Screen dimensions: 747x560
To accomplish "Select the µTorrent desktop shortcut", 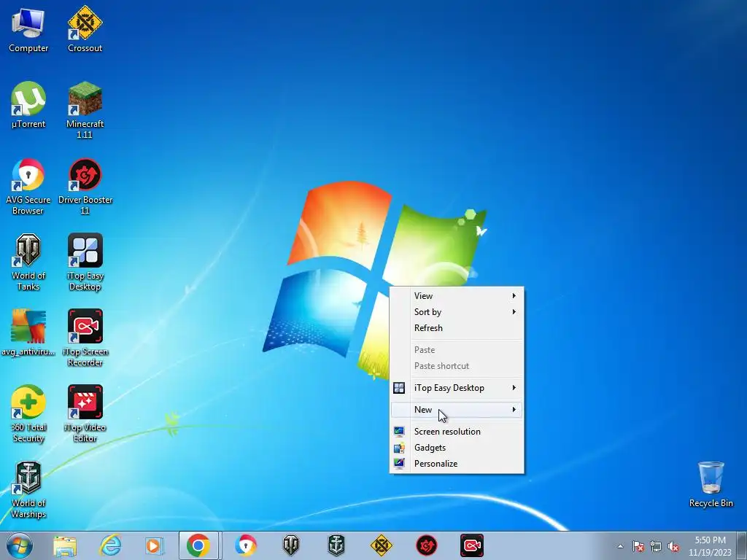I will coord(28,105).
